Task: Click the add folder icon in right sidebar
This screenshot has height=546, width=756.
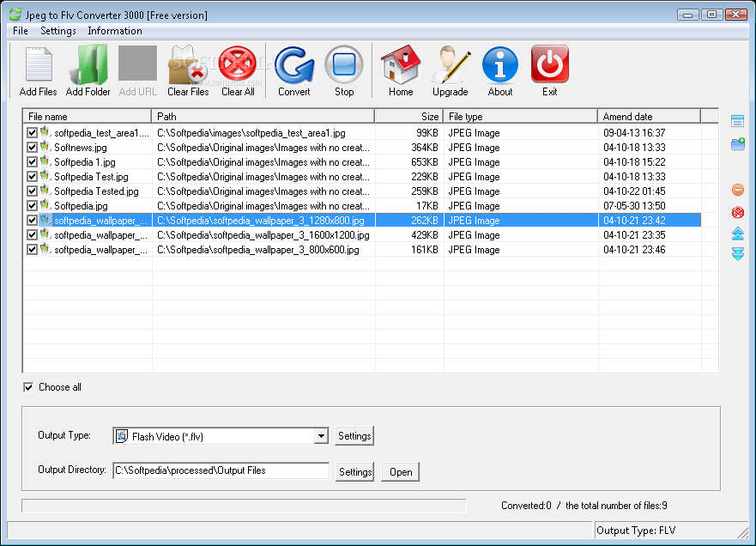Action: 738,143
